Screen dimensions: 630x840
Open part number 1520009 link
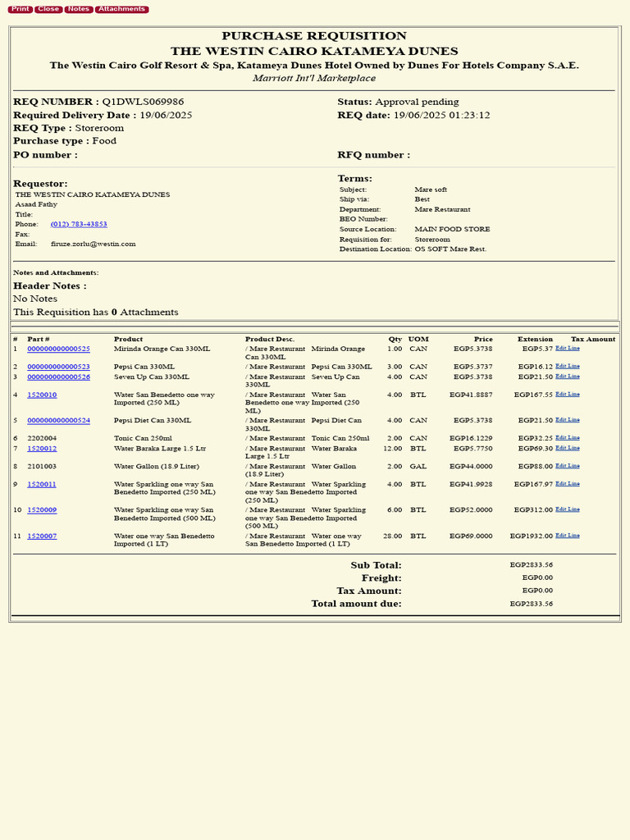tap(42, 510)
